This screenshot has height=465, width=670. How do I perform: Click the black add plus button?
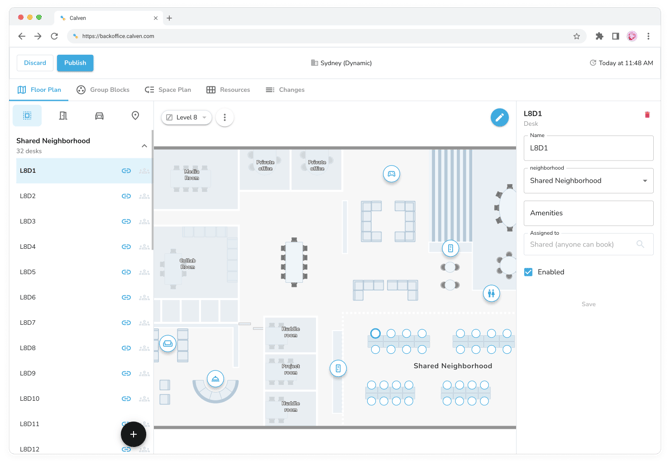(x=133, y=434)
